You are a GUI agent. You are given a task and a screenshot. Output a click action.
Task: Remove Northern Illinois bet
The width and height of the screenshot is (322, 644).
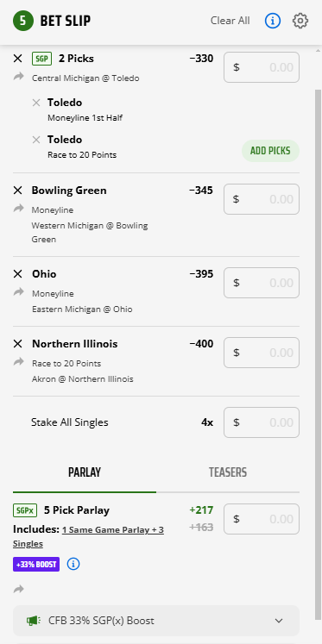pos(17,344)
